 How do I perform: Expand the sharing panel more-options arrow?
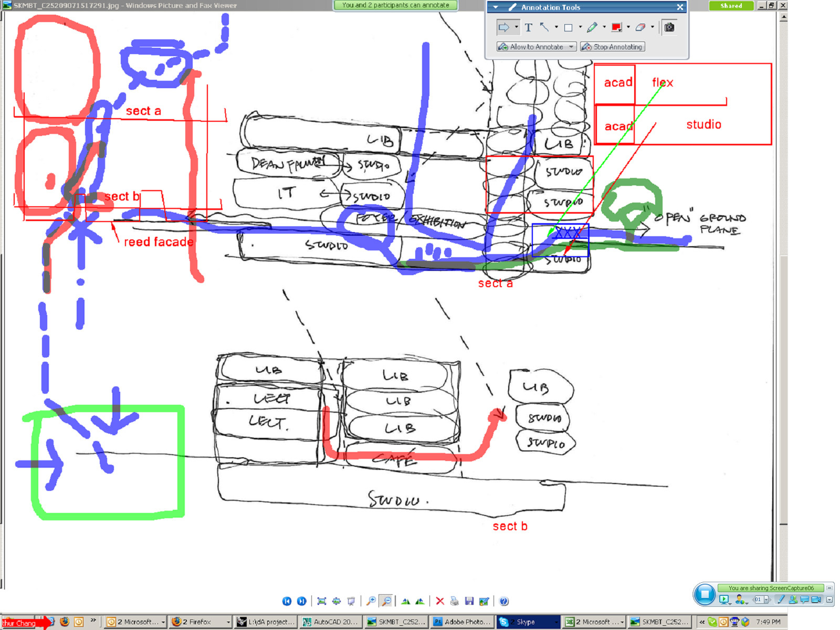(x=829, y=600)
